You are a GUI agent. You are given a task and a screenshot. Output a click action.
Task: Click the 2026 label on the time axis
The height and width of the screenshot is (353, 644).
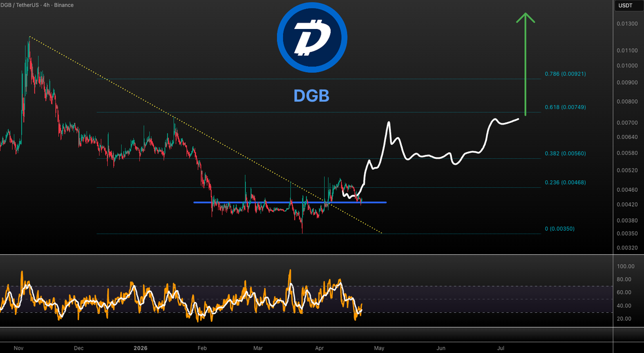(140, 348)
